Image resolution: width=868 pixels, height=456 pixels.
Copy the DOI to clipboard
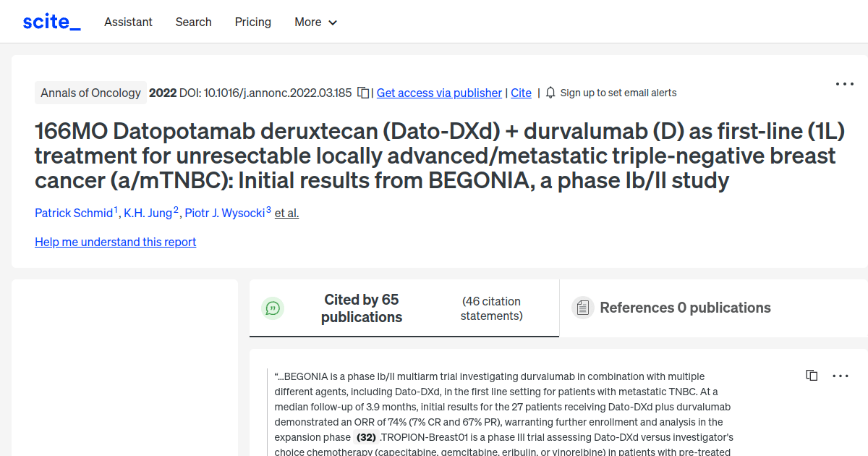pos(364,93)
